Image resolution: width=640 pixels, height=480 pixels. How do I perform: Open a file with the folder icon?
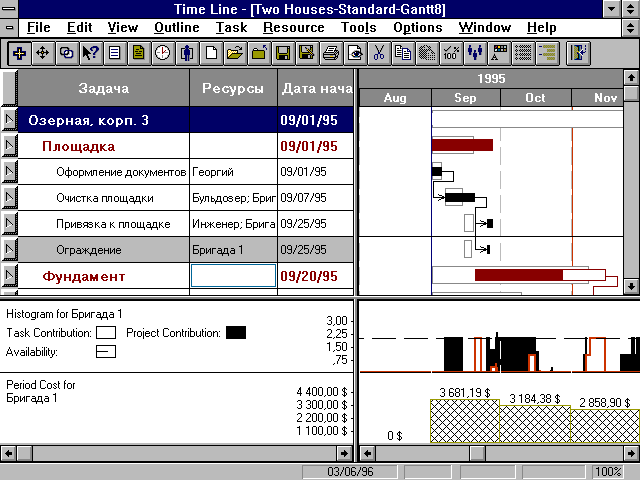point(235,51)
